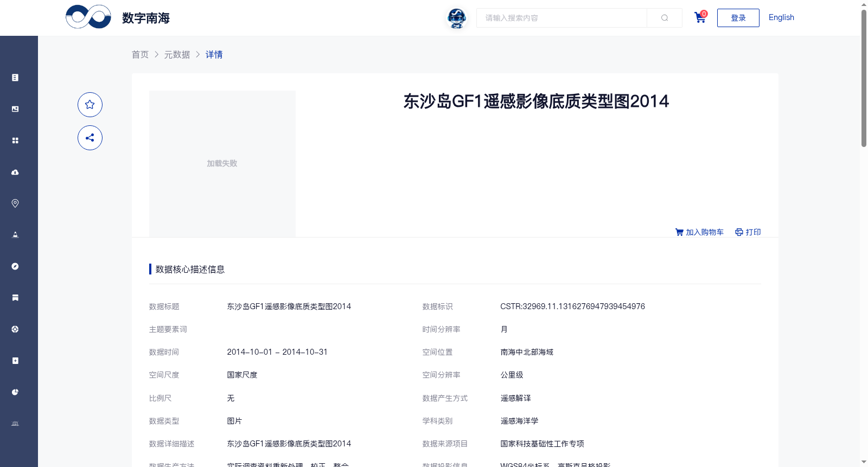Click the value 南海中北部海域

[527, 352]
